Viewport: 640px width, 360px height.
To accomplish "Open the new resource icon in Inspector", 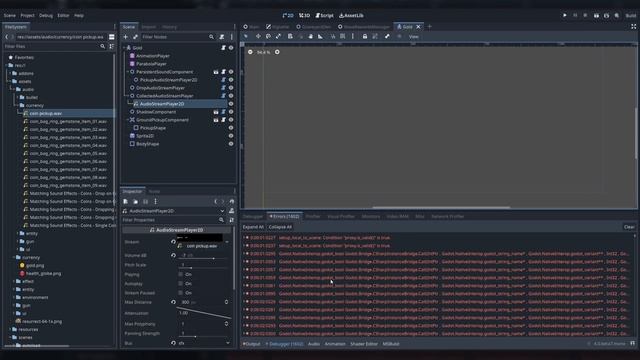I will pos(126,202).
